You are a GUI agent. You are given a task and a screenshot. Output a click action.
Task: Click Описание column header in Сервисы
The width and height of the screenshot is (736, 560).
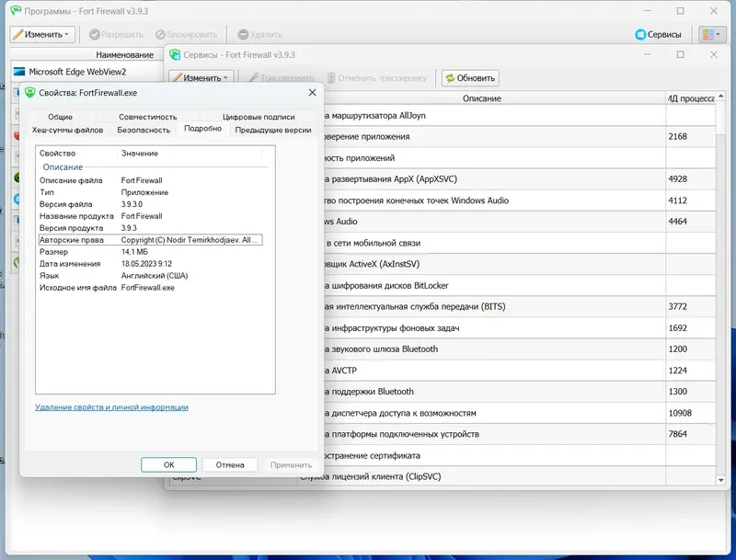tap(481, 98)
